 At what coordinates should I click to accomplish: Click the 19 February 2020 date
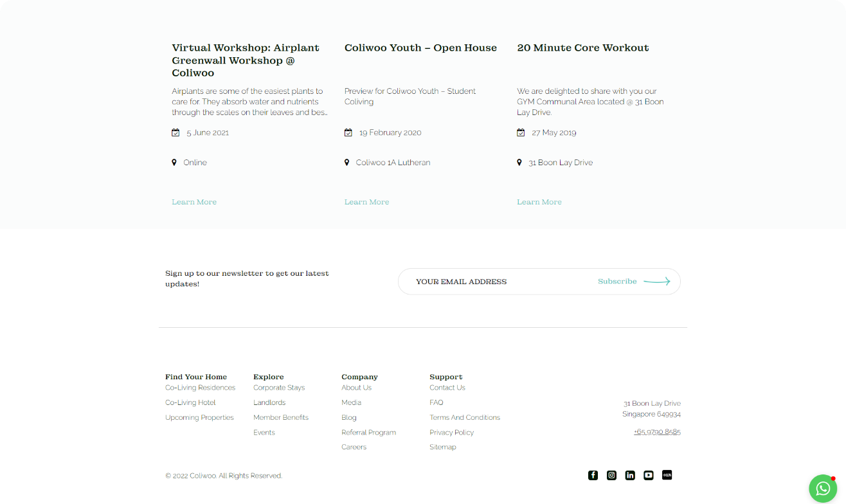pos(390,132)
